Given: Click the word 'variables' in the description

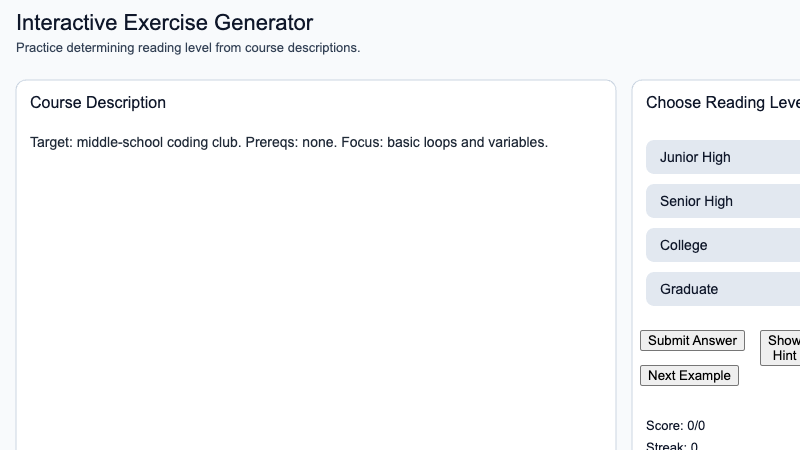Looking at the screenshot, I should (x=518, y=142).
